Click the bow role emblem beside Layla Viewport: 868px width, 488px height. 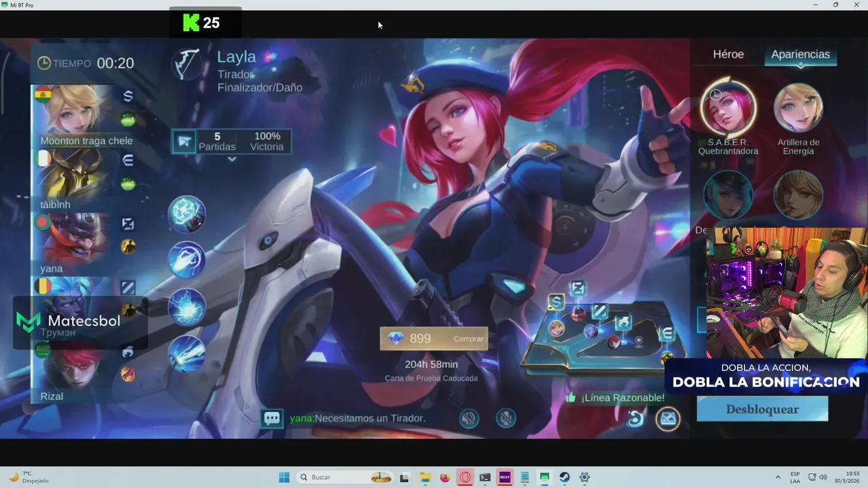pyautogui.click(x=189, y=64)
